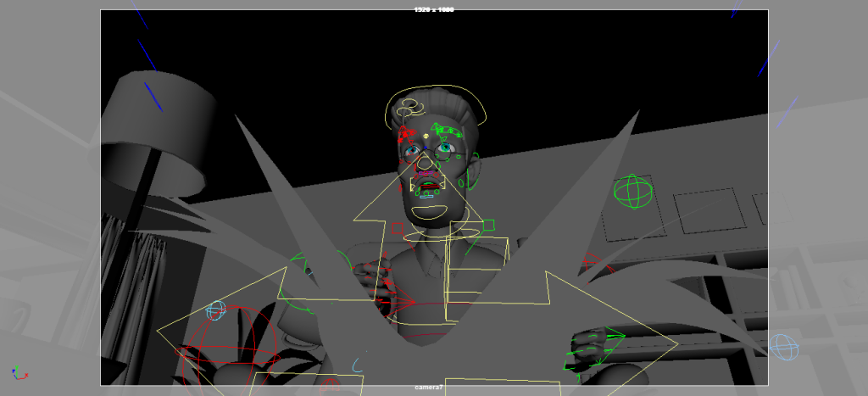Viewport: 868px width, 396px height.
Task: Select the yellow swirl control on the hair
Action: pos(409,107)
